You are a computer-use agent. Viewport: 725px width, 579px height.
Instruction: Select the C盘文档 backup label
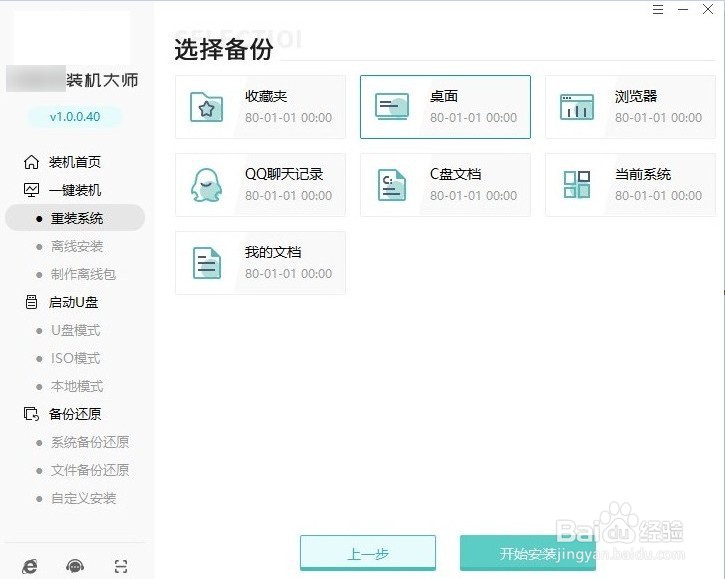click(455, 174)
